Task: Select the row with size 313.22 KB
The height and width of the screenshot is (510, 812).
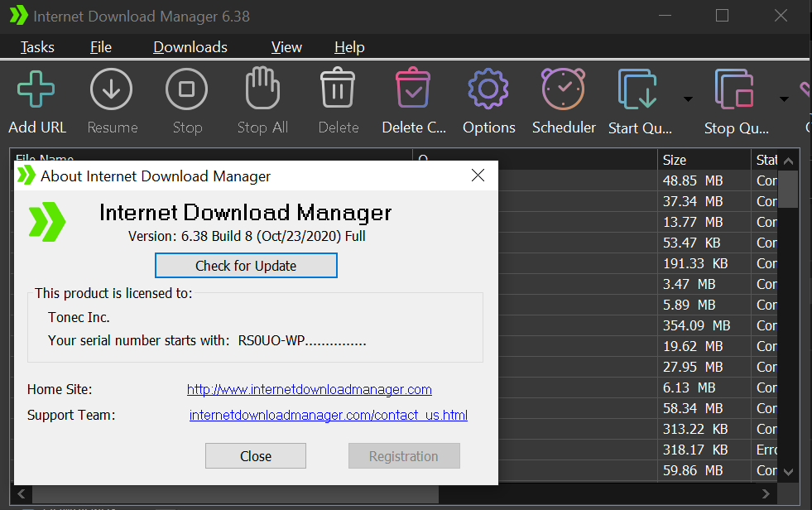Action: [x=637, y=429]
